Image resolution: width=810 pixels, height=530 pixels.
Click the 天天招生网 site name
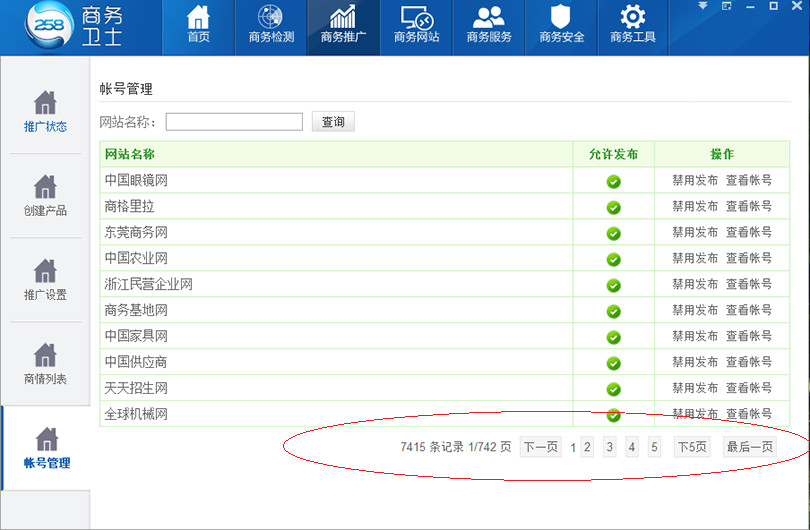[136, 388]
